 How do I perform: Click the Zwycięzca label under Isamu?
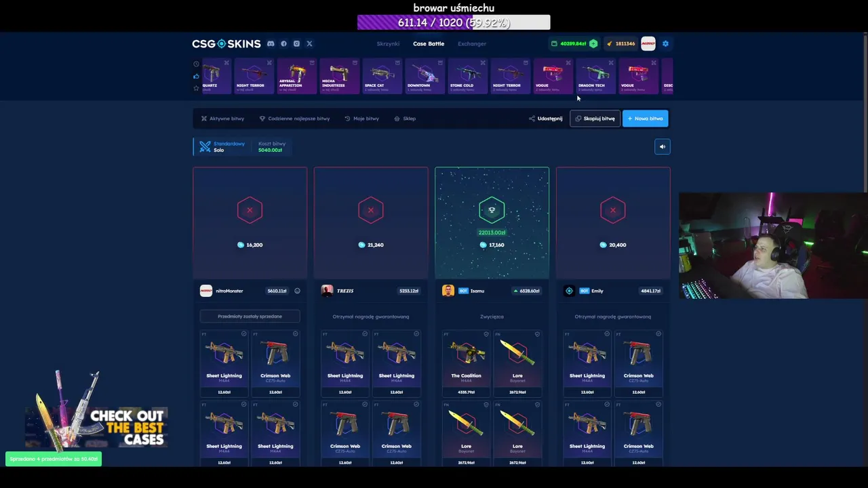[492, 317]
